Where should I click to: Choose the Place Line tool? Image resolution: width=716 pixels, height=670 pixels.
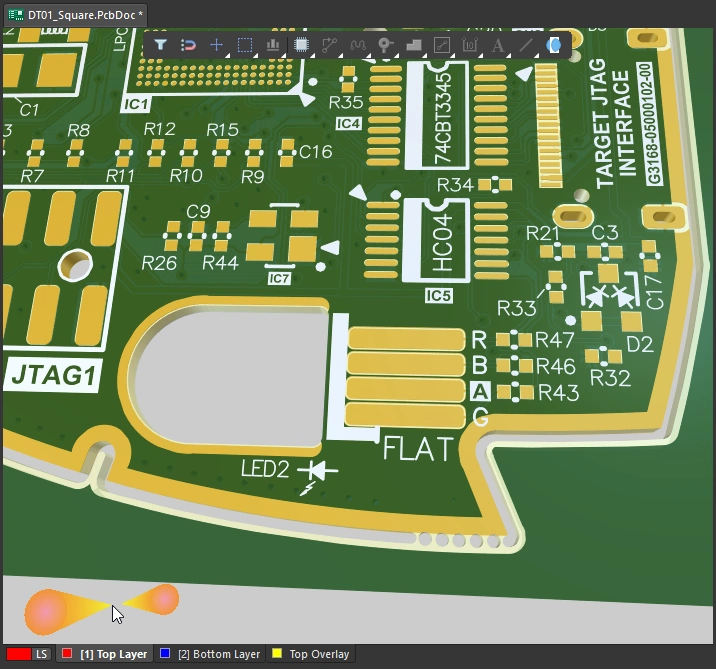526,45
